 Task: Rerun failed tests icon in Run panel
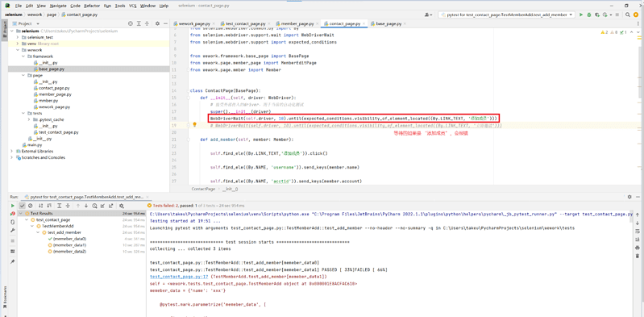(13, 214)
